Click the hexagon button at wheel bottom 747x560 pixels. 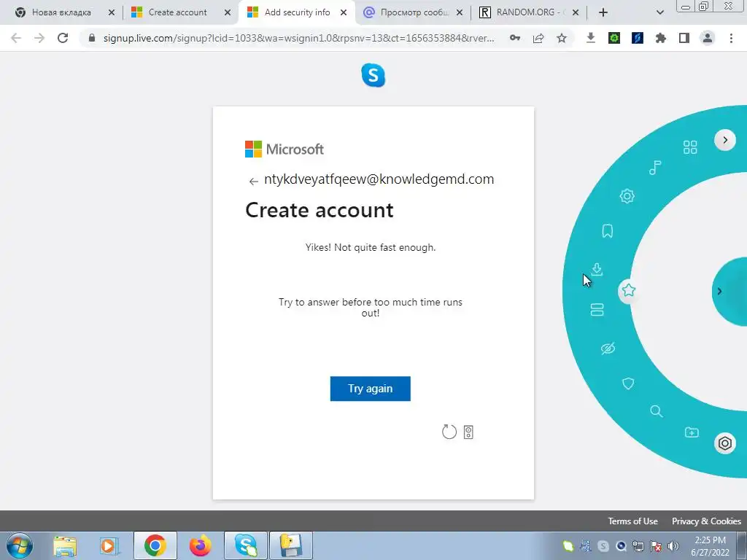click(724, 443)
